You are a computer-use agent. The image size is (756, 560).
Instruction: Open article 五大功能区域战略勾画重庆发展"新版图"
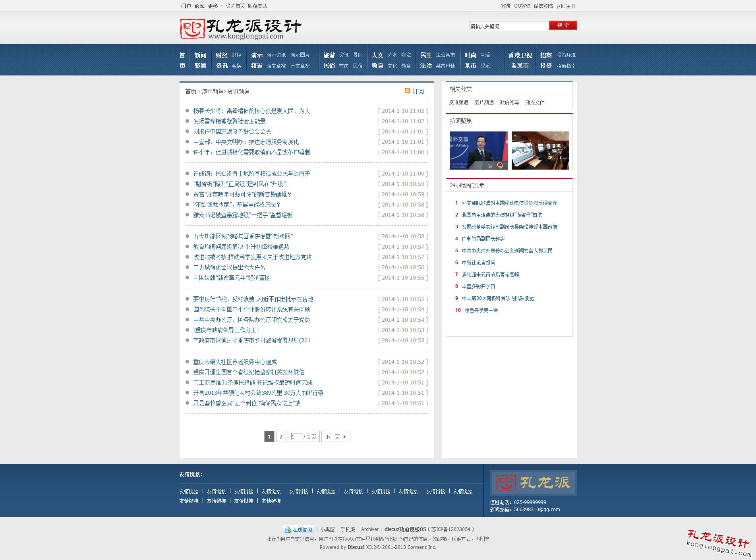pos(243,236)
